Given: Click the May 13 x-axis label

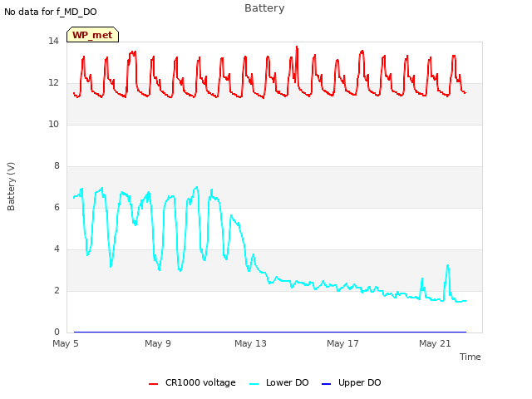Looking at the screenshot, I should (x=250, y=343).
